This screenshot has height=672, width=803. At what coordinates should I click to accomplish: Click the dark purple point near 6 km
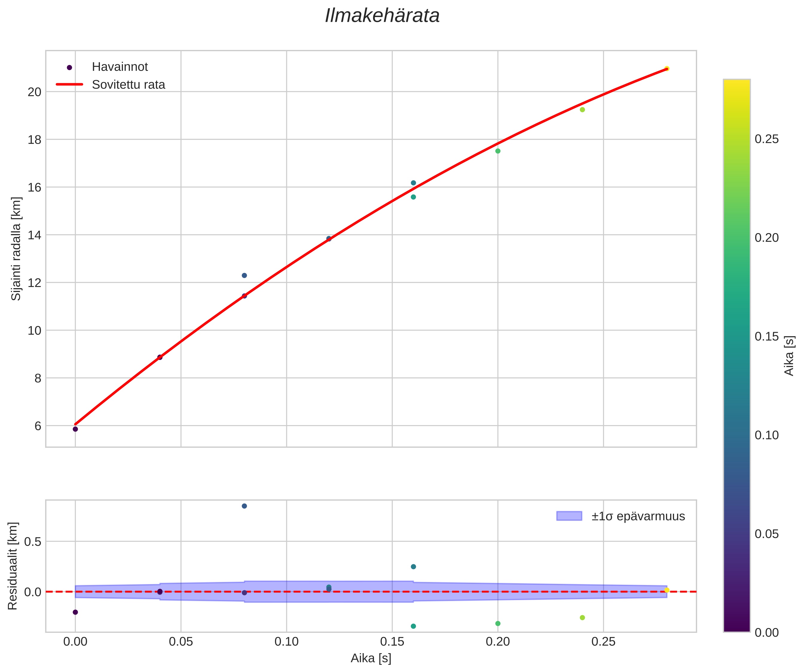75,429
